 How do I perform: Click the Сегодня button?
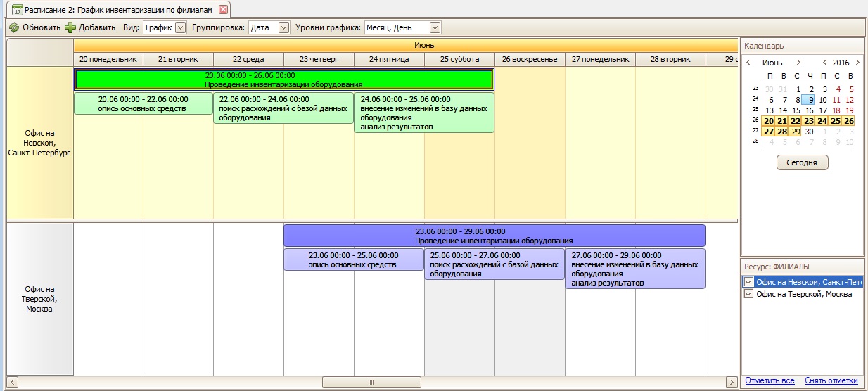pos(803,162)
